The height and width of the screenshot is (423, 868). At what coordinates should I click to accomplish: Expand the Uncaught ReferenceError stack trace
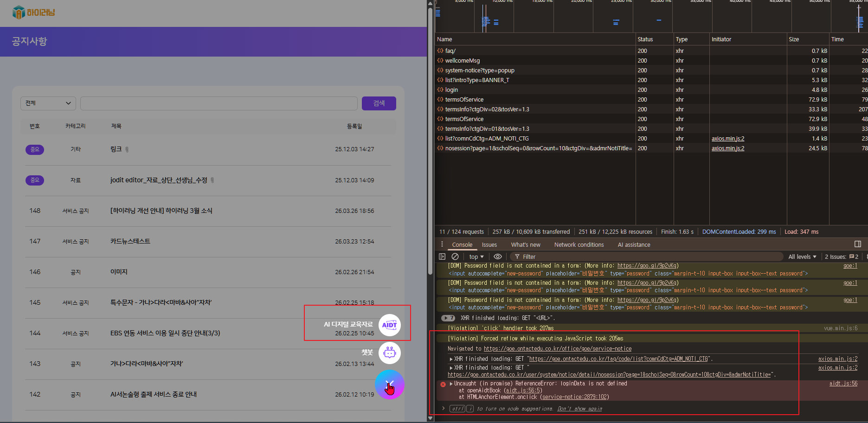451,384
